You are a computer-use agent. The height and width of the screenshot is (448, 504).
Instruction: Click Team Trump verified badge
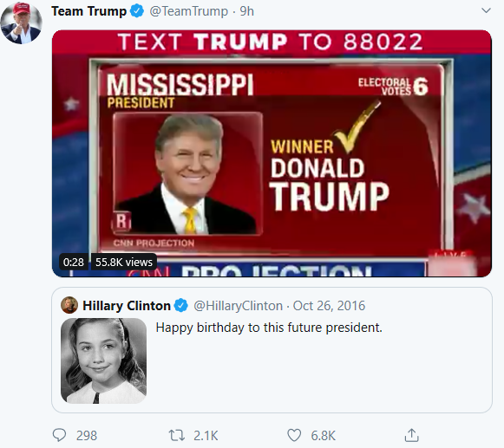pos(137,11)
